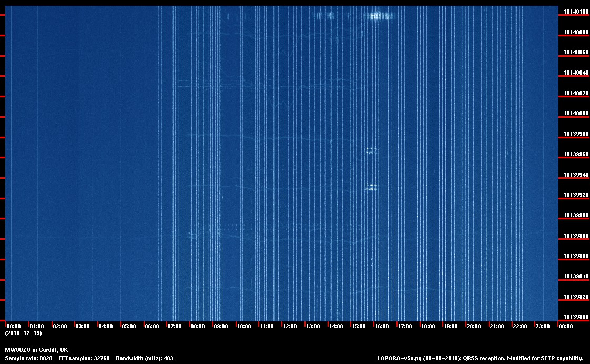Click the 23:00 time axis label
This screenshot has height=364, width=590.
[x=543, y=327]
